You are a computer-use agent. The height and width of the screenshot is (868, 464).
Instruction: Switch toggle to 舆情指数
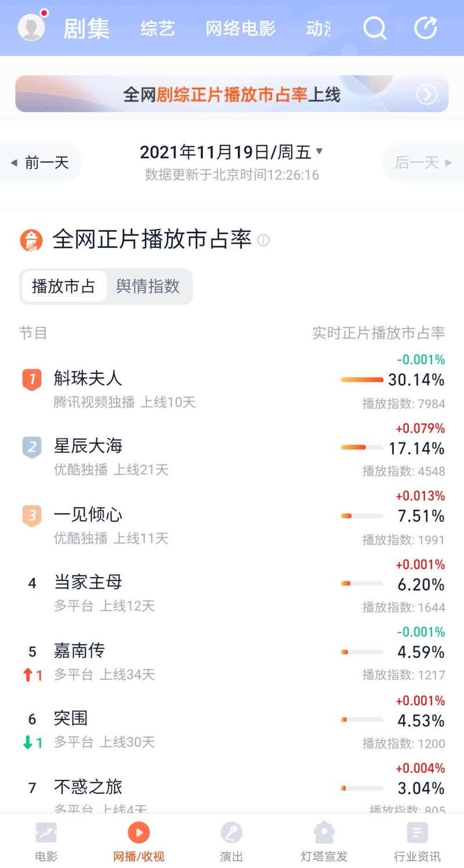148,286
